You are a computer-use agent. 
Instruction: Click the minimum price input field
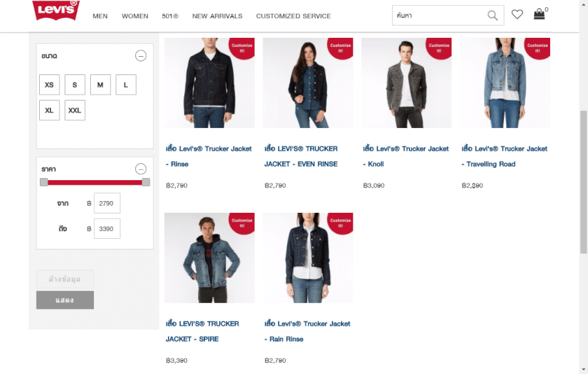pyautogui.click(x=106, y=204)
